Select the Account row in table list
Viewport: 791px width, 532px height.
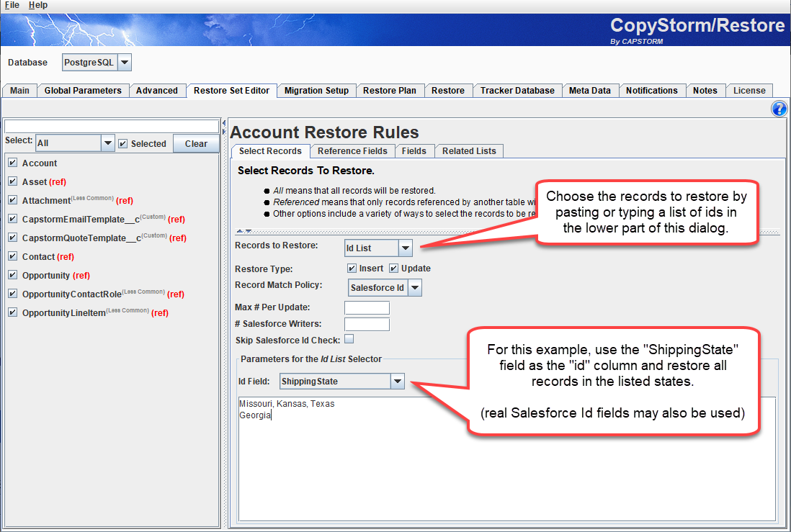point(40,163)
